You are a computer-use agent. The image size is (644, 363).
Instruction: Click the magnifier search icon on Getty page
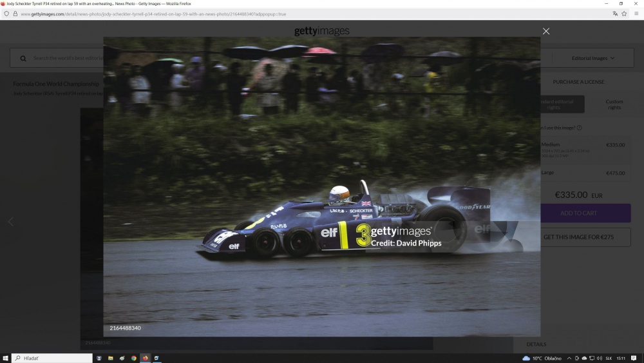(x=23, y=59)
